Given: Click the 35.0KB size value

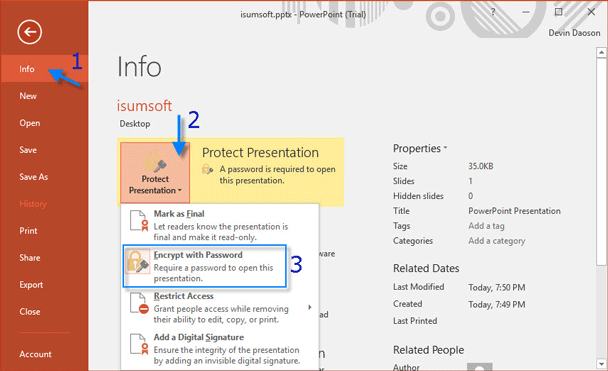Looking at the screenshot, I should [x=480, y=166].
